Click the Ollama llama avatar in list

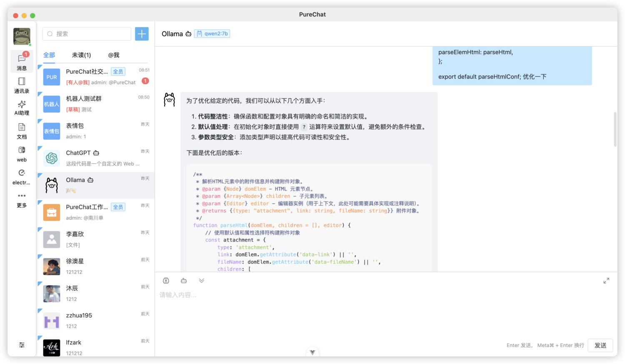[52, 185]
